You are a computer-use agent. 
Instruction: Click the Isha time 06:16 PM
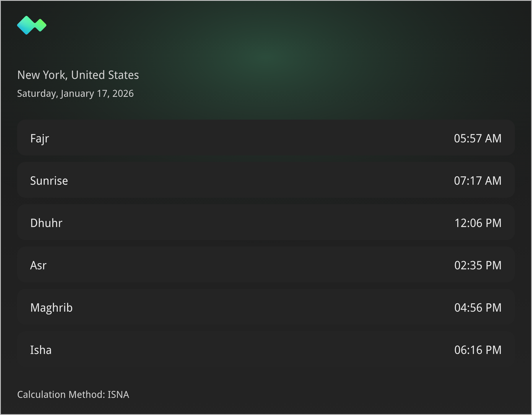click(x=478, y=350)
